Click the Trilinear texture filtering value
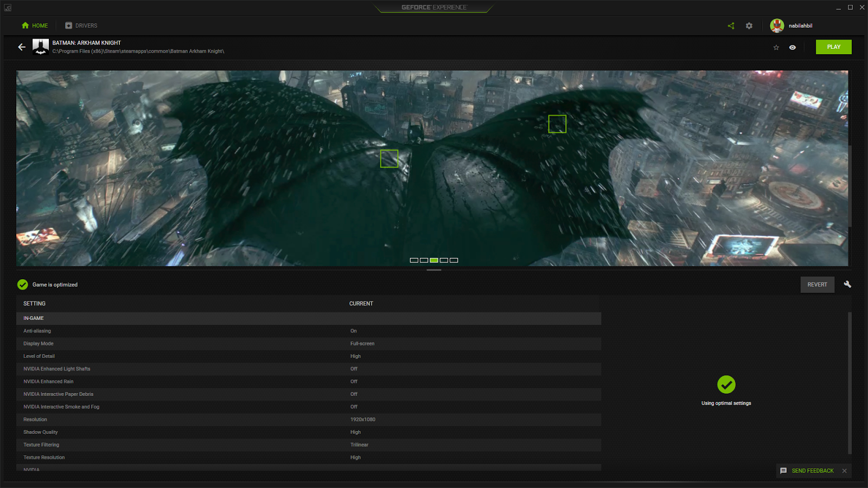868x488 pixels. (x=359, y=445)
